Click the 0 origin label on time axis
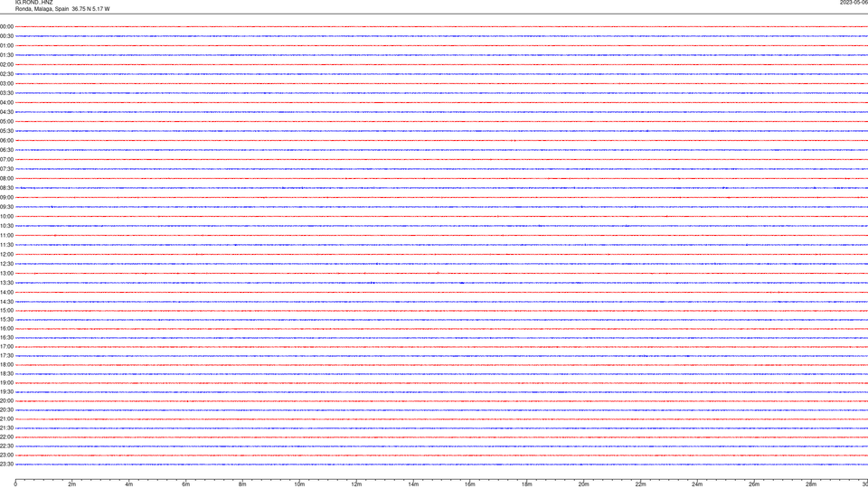 click(15, 484)
